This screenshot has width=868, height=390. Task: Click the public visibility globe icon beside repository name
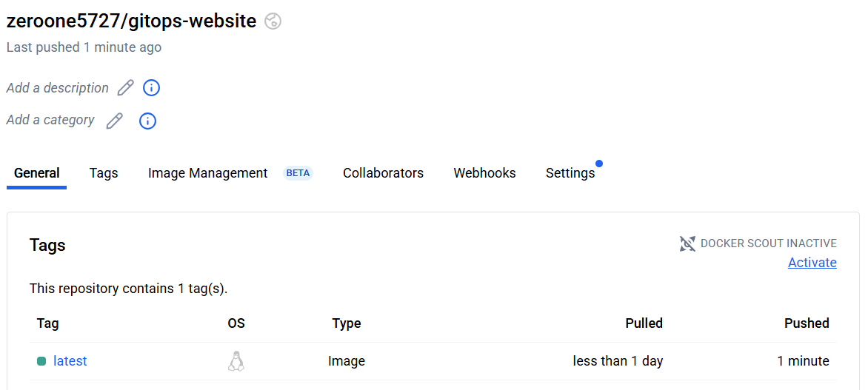[273, 21]
